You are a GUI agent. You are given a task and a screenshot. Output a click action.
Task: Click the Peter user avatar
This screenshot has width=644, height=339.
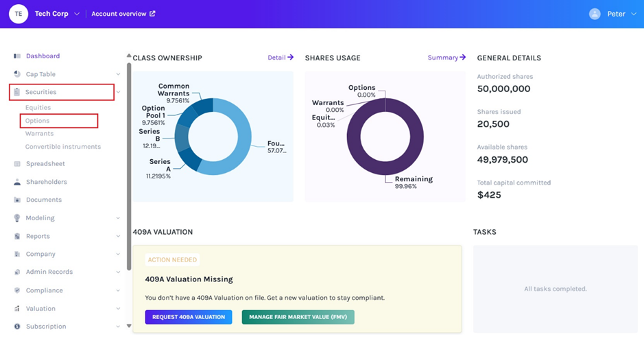pos(595,14)
